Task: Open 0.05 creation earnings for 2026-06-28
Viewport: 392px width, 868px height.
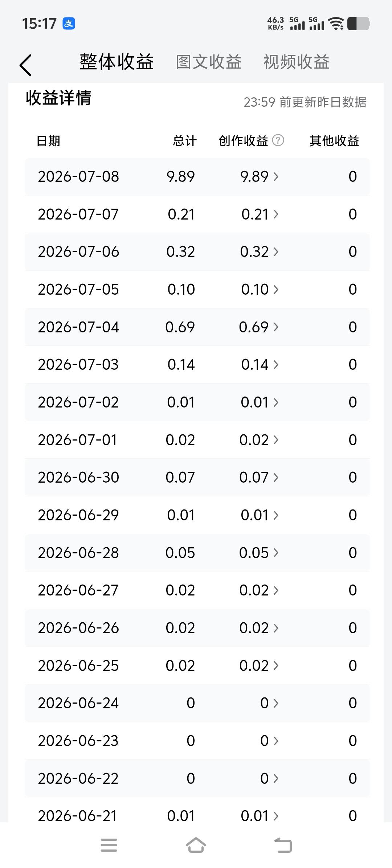Action: [x=259, y=553]
